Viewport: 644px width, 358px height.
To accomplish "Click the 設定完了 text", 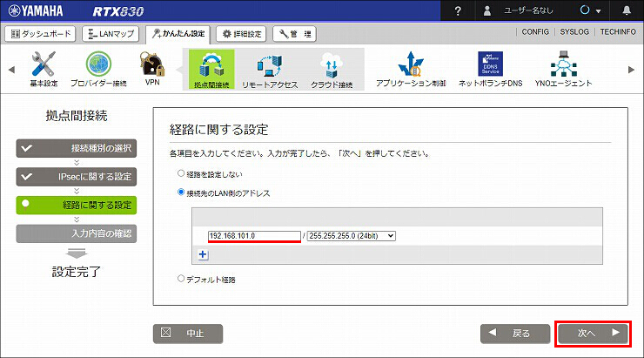I will pyautogui.click(x=77, y=272).
